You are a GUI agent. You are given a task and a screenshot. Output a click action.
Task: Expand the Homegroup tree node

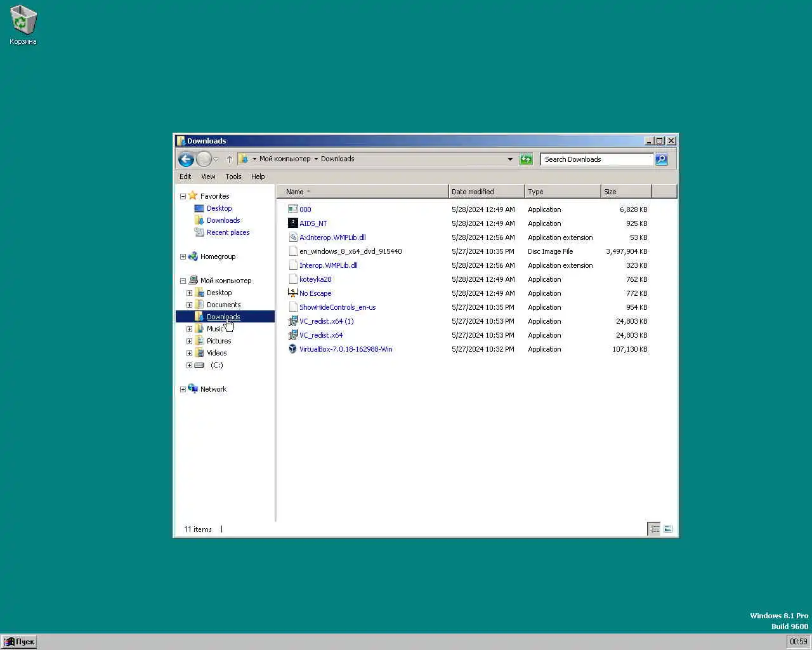point(183,257)
